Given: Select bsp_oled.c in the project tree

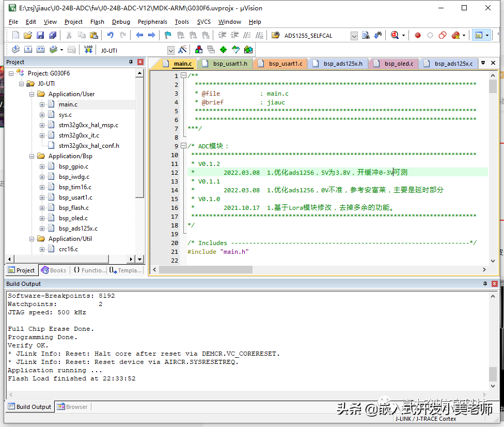Looking at the screenshot, I should (73, 218).
